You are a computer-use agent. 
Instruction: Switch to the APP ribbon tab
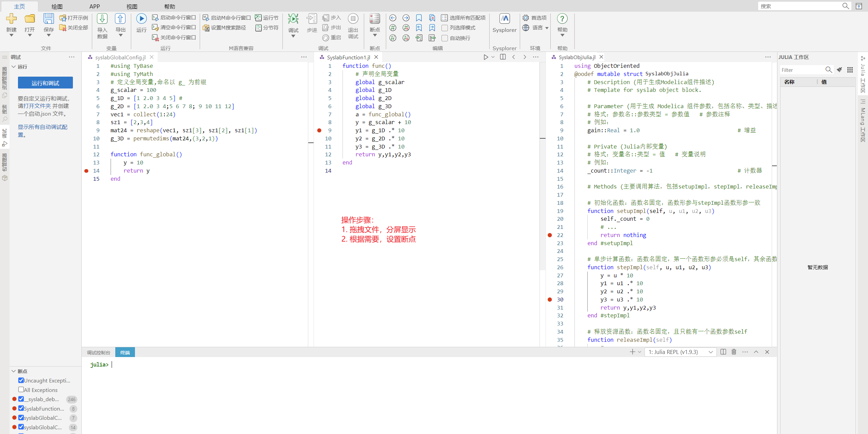tap(95, 6)
